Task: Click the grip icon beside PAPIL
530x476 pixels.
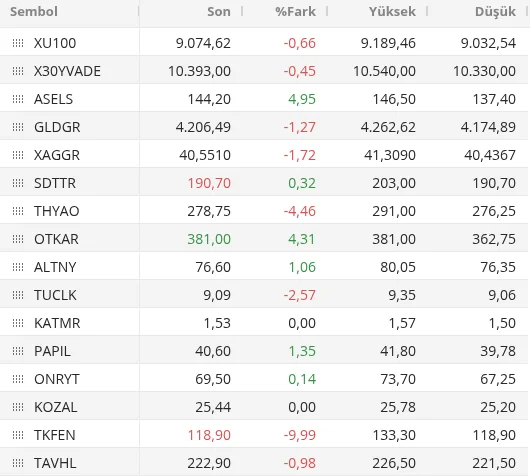Action: [18, 351]
